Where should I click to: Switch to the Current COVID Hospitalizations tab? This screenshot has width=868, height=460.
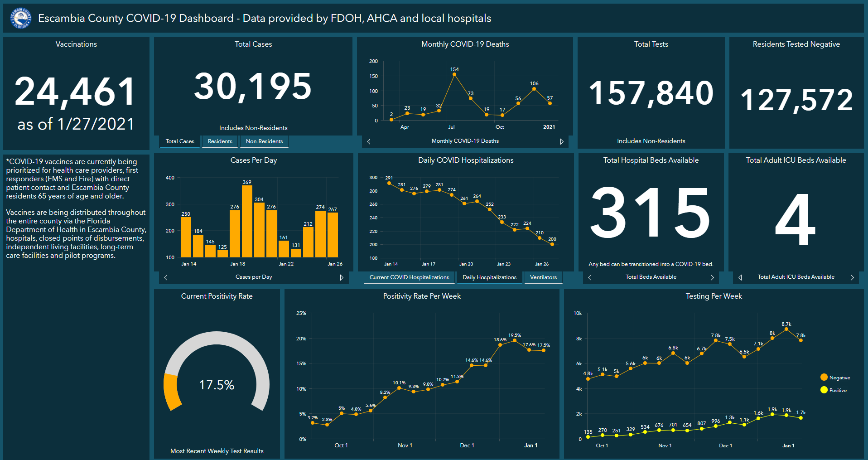(409, 277)
